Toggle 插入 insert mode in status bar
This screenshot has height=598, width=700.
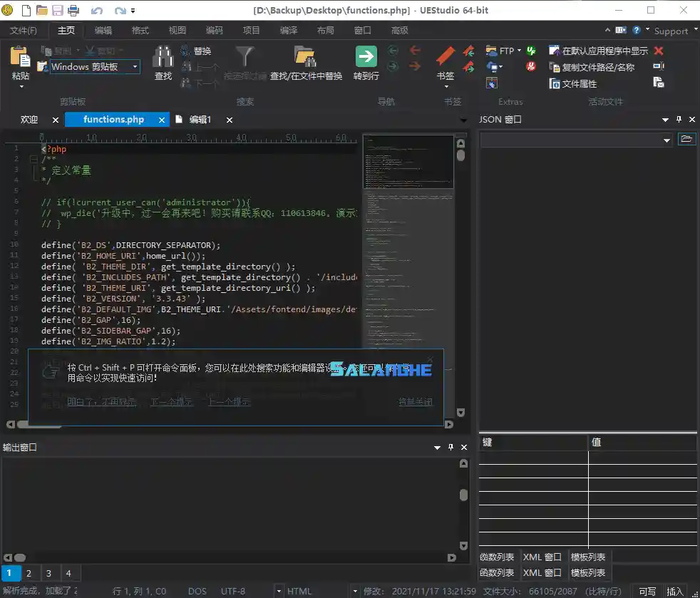[674, 591]
